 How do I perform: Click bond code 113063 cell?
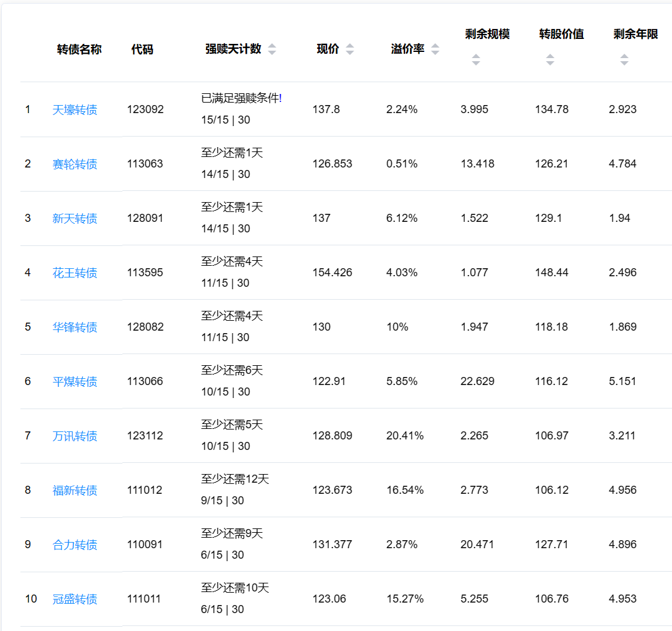145,164
